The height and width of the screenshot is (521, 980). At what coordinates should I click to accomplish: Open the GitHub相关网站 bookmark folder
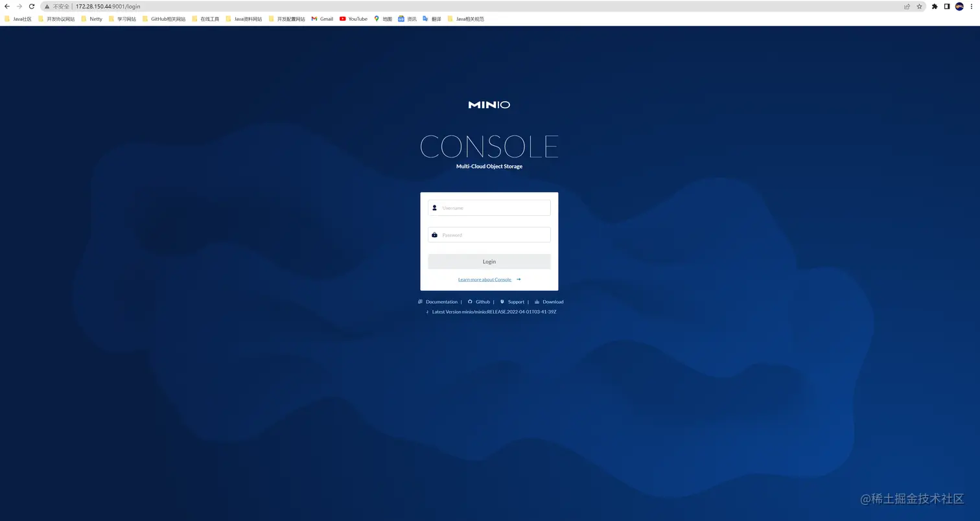[164, 19]
